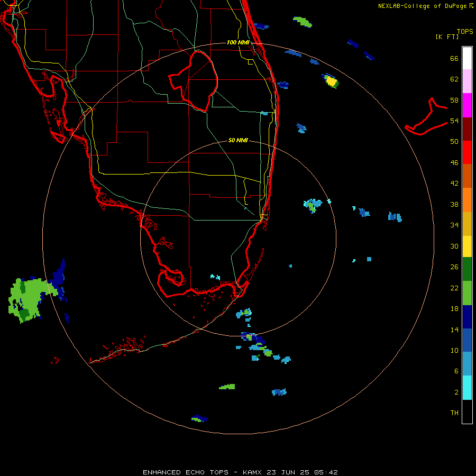The height and width of the screenshot is (476, 476).
Task: Click the 26 value on the scale
Action: coord(454,267)
